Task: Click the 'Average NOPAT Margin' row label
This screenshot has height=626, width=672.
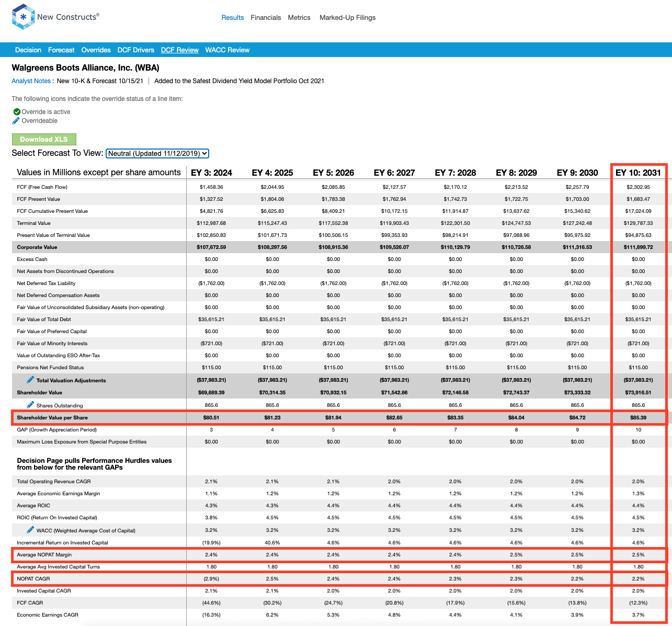Action: [44, 555]
